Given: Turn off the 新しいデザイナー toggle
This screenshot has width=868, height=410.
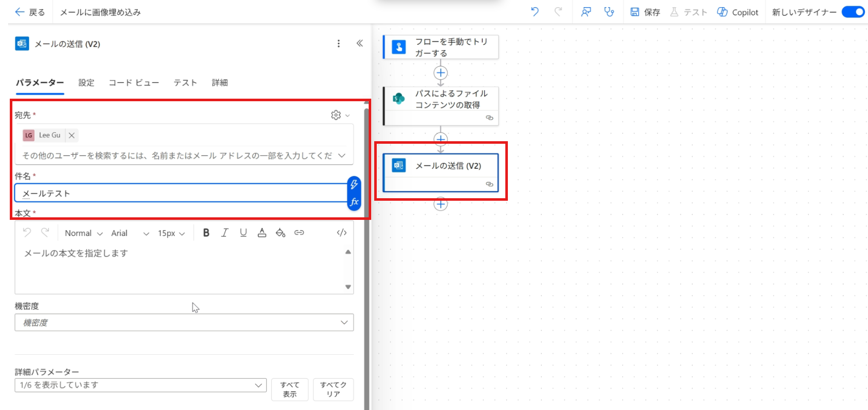Looking at the screenshot, I should (853, 12).
